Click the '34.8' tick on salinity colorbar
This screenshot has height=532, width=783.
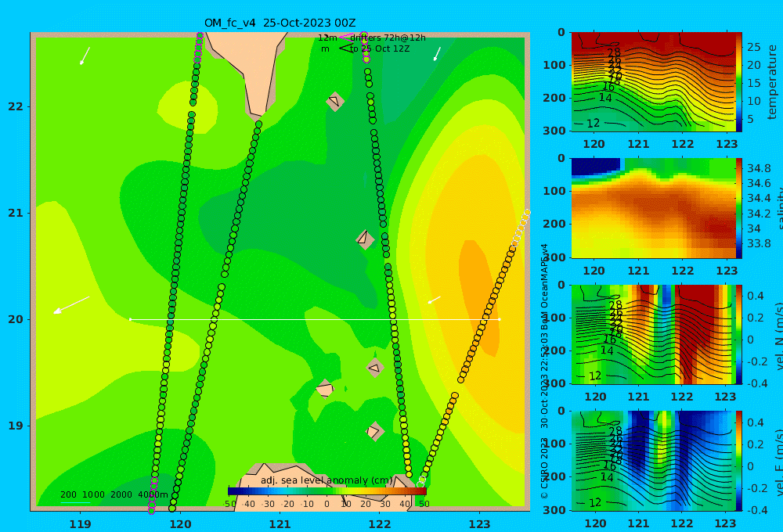(x=759, y=168)
